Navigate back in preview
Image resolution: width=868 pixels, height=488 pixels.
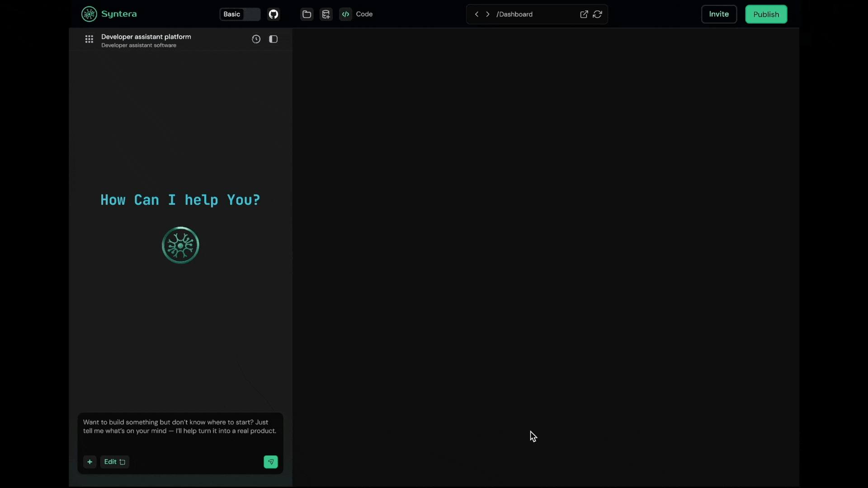(x=476, y=14)
